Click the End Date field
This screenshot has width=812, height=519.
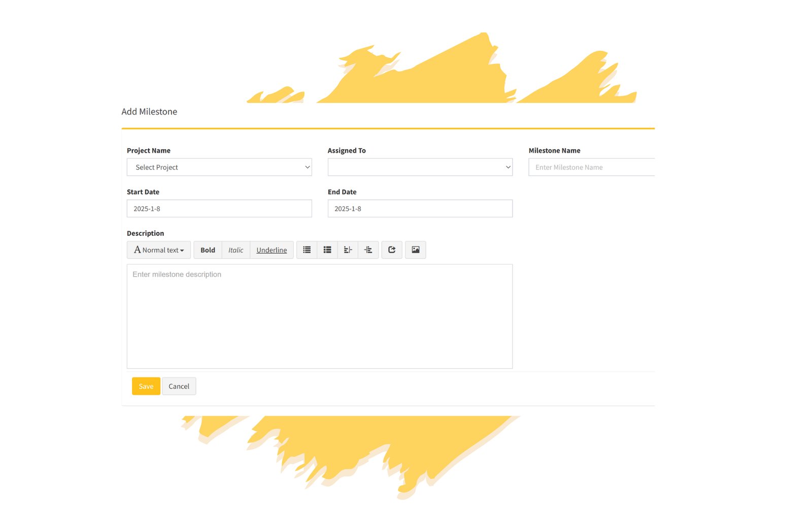pos(420,209)
